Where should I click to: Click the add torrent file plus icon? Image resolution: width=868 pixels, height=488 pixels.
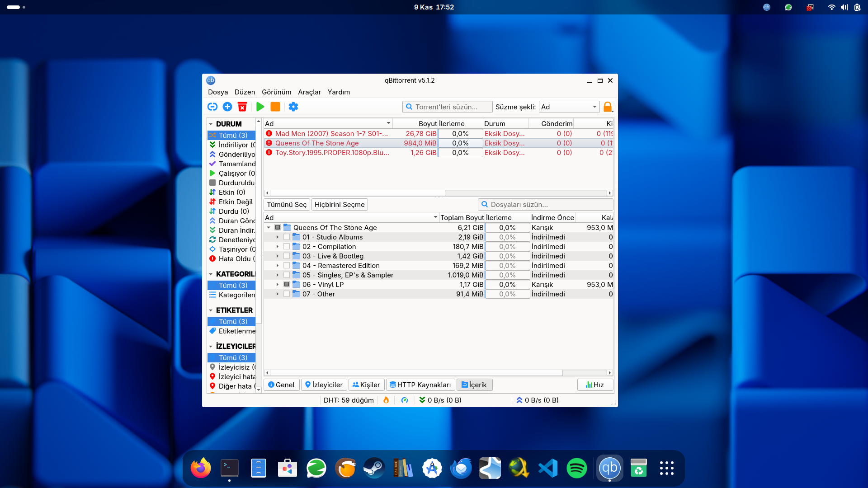(227, 107)
